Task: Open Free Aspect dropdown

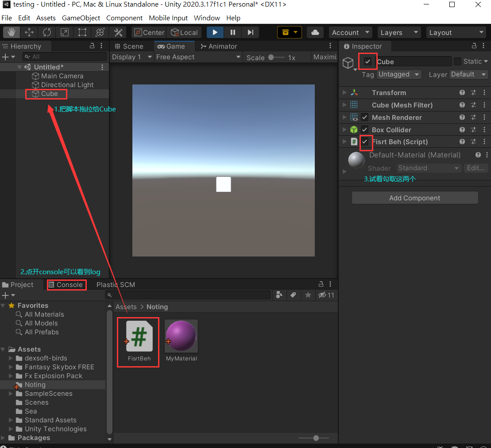Action: [198, 57]
